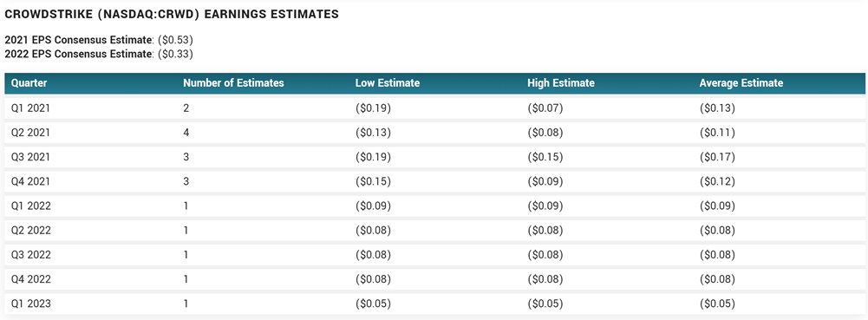Screen dimensions: 868x320
Task: Select the Q1 2021 row label
Action: tap(30, 108)
